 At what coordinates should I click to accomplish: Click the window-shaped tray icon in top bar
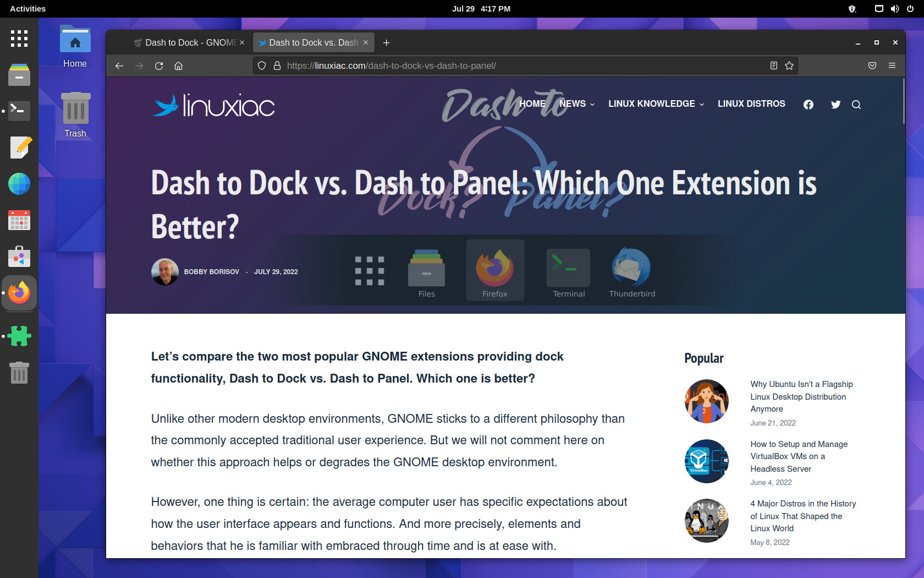pos(879,9)
